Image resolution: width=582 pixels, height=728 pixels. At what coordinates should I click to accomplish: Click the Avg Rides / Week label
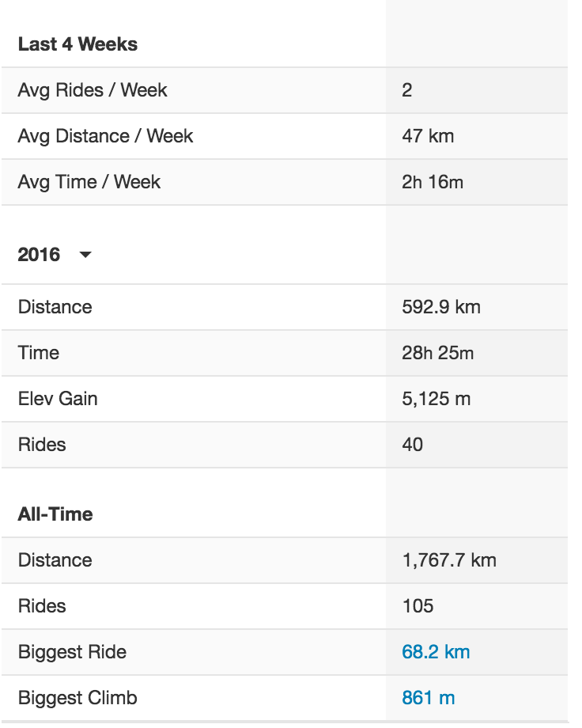pyautogui.click(x=93, y=90)
